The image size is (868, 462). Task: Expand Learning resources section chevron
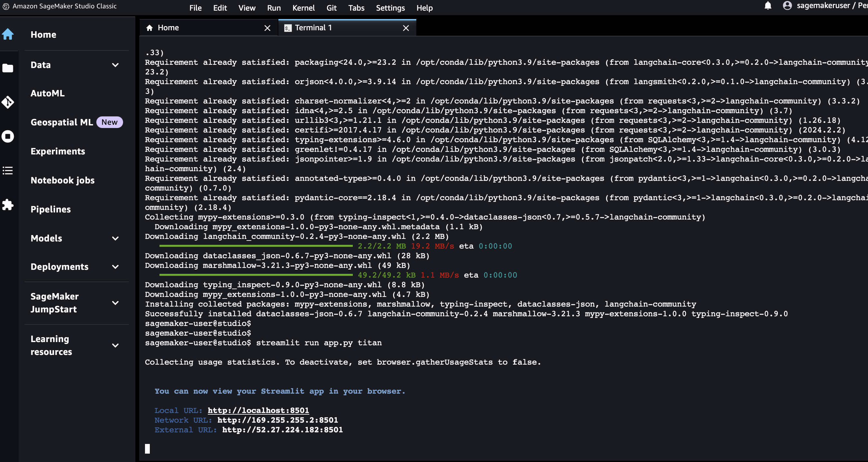(115, 345)
